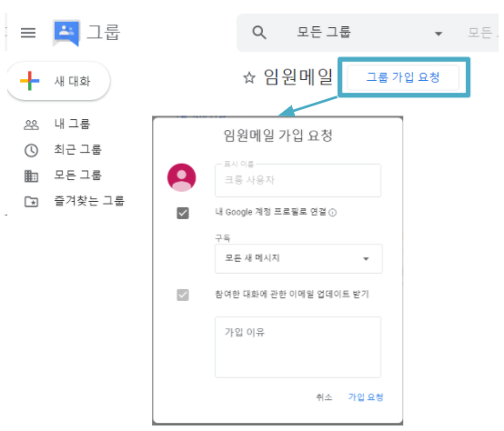Click the colorful plus icon for 새 대화
Viewport: 504px width, 431px height.
(x=30, y=81)
